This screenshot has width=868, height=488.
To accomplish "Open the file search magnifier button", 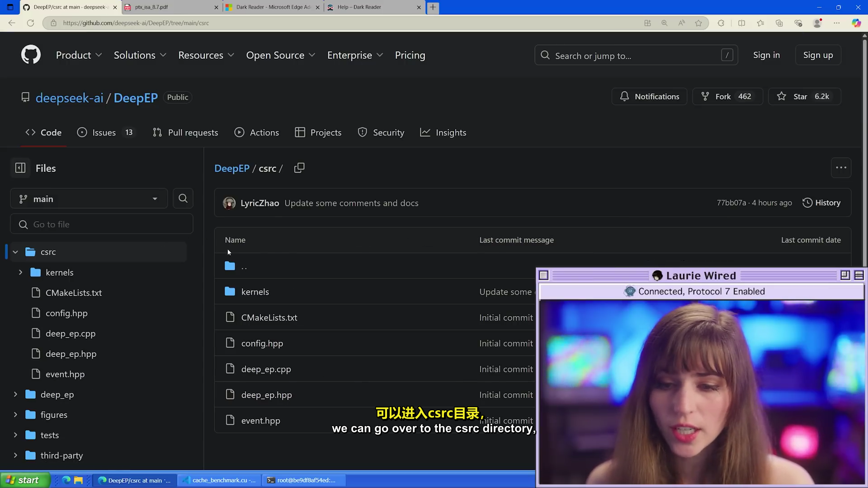I will point(183,198).
